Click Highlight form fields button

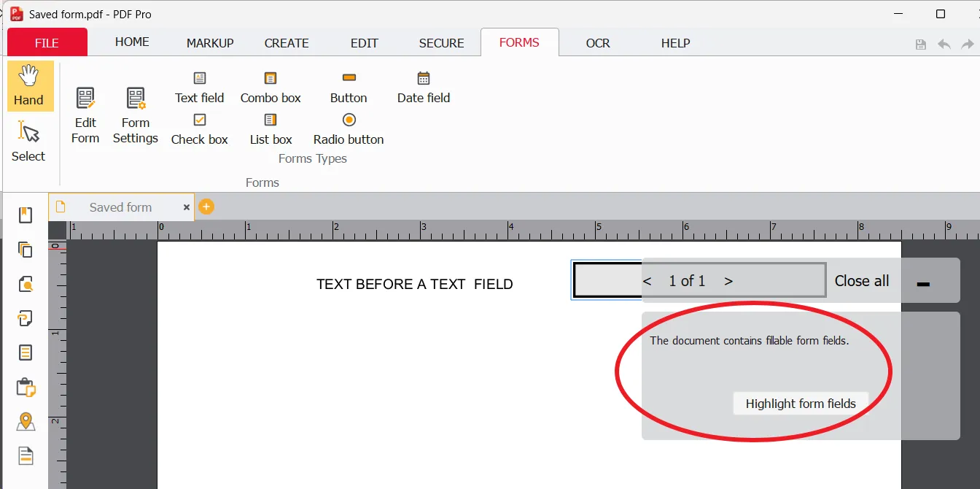[801, 404]
